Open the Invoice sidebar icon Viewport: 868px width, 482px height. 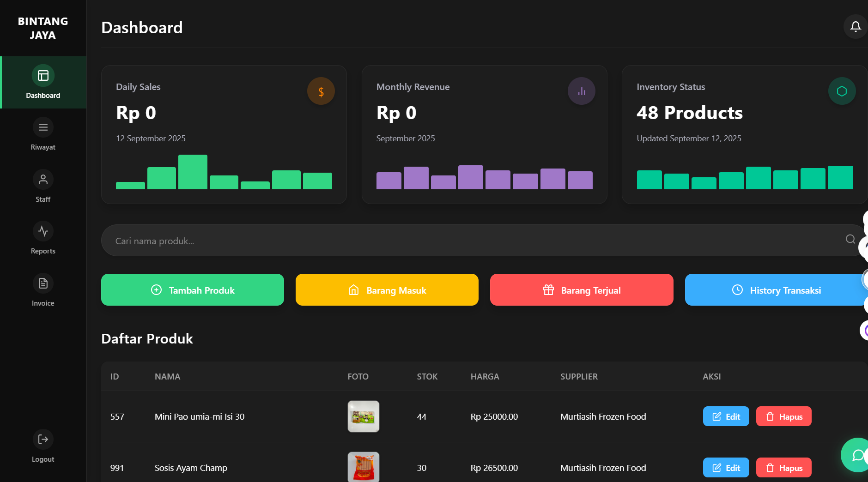[43, 283]
